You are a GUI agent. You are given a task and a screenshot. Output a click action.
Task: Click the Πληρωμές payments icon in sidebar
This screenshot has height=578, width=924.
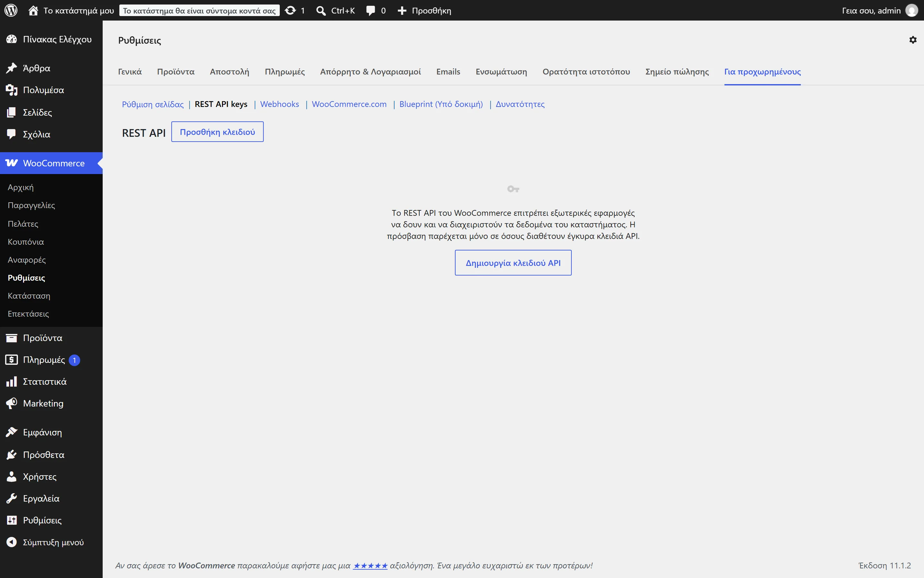[x=12, y=360]
